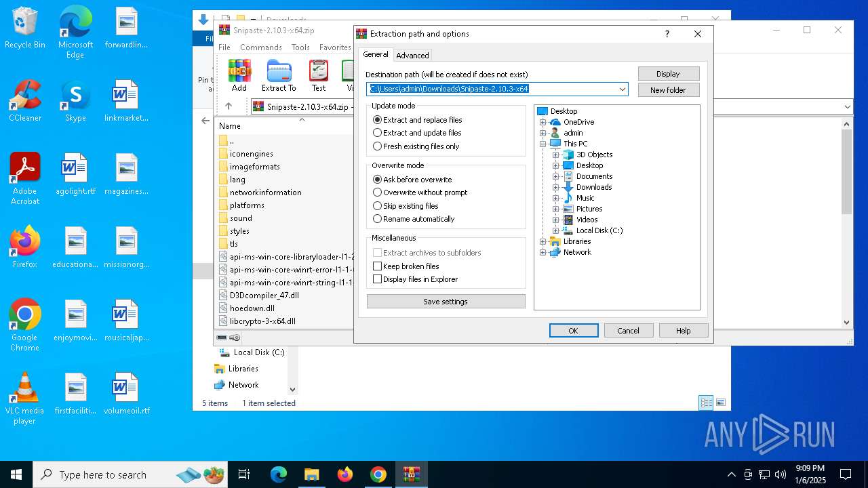Screen dimensions: 868x488
Task: Open Skype desktop shortcut
Action: pos(75,101)
